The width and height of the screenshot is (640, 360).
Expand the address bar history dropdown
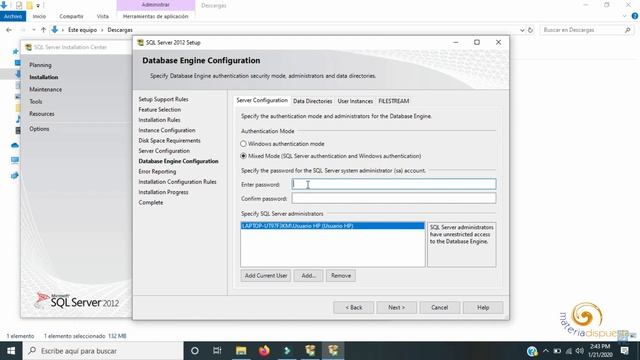pyautogui.click(x=522, y=30)
